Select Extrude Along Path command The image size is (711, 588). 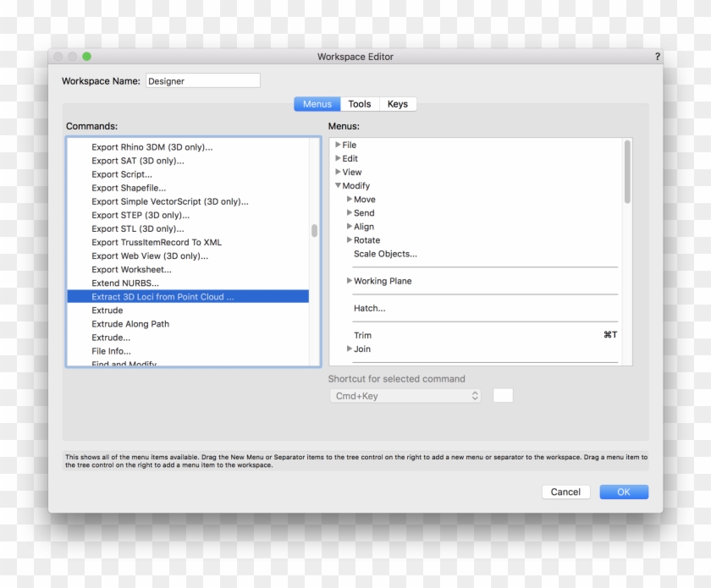pos(130,324)
